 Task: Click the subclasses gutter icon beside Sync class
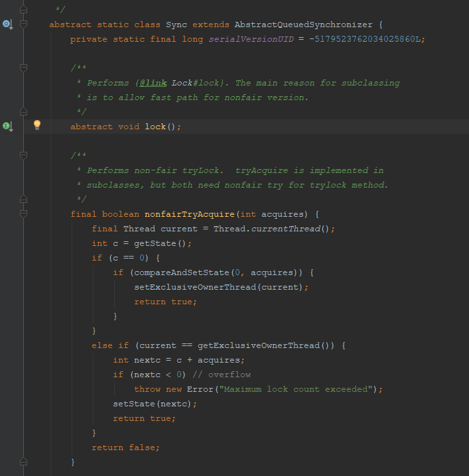coord(7,25)
